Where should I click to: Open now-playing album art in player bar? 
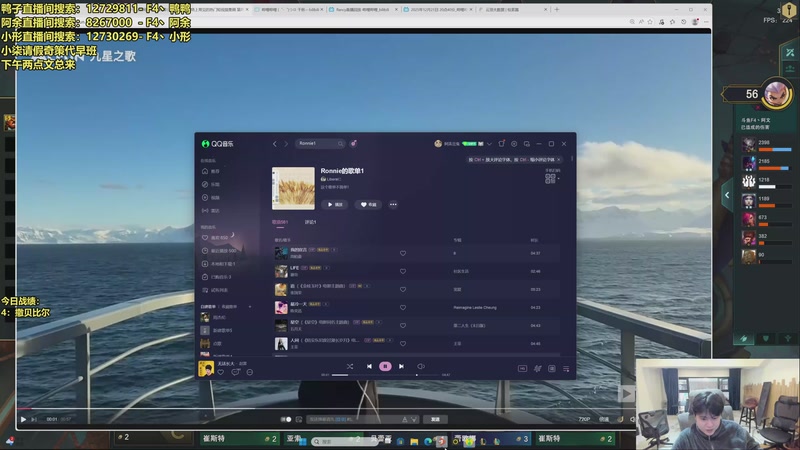tap(206, 368)
